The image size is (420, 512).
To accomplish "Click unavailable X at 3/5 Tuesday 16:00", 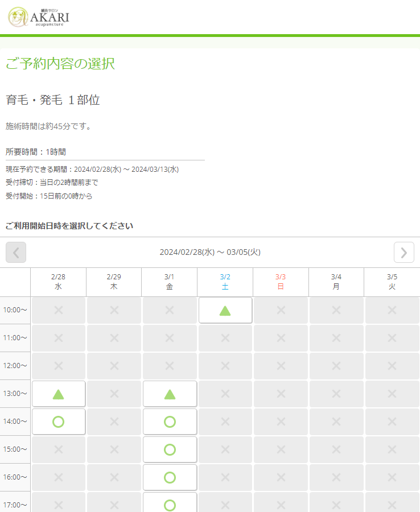I will (392, 477).
